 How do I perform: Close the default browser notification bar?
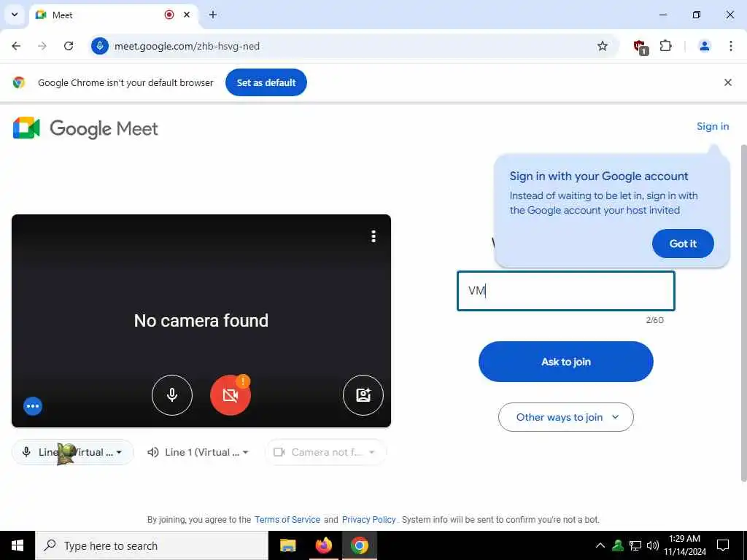(x=728, y=82)
